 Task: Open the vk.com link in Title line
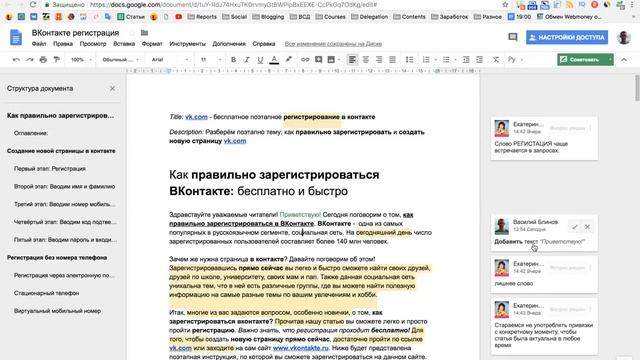tap(196, 117)
